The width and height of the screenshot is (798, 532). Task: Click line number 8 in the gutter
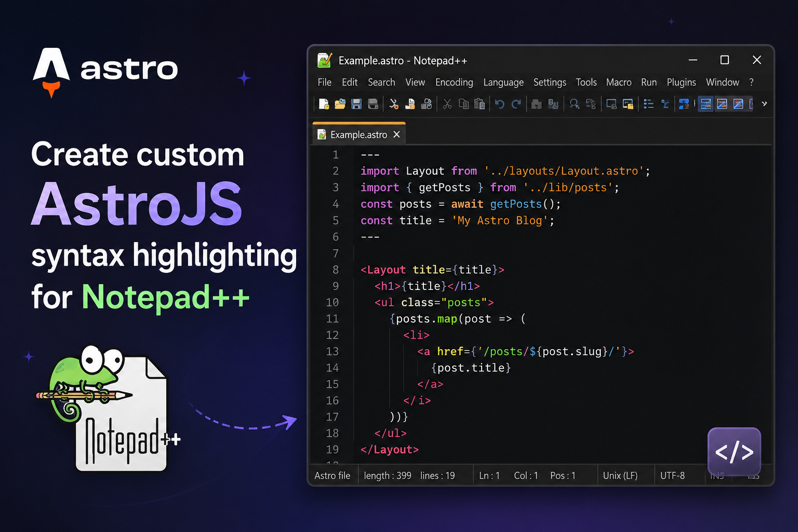coord(336,270)
